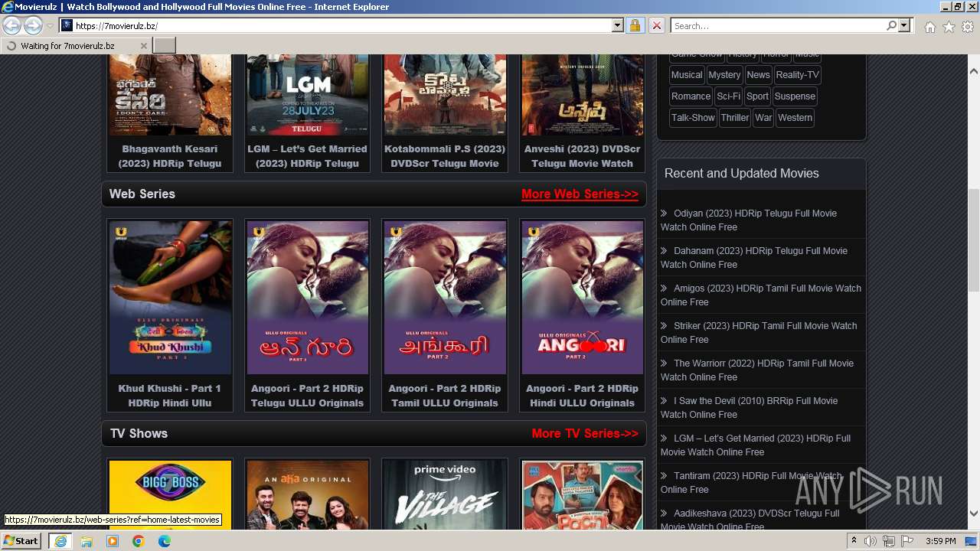Viewport: 980px width, 551px height.
Task: Select the Musical genre tag
Action: pos(687,75)
